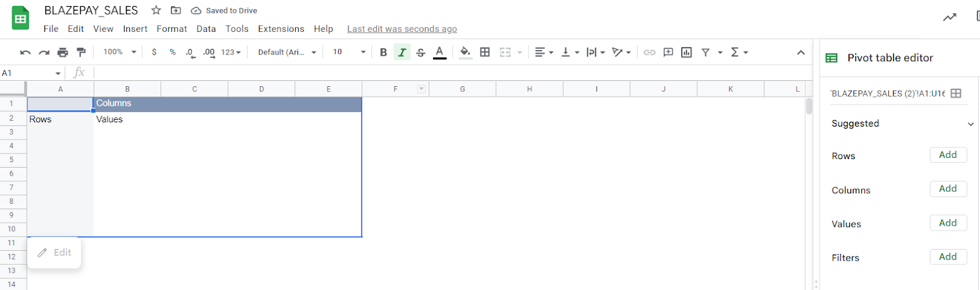
Task: Add a field to pivot Filters
Action: (948, 257)
